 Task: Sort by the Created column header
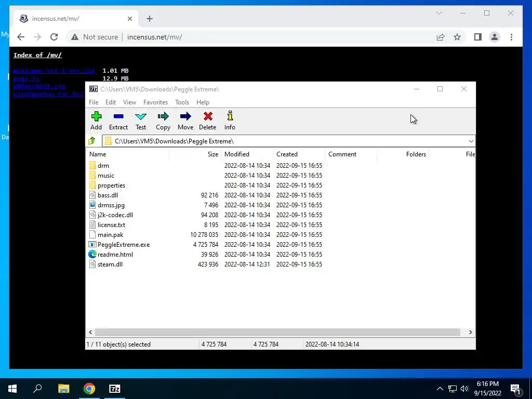tap(299, 154)
